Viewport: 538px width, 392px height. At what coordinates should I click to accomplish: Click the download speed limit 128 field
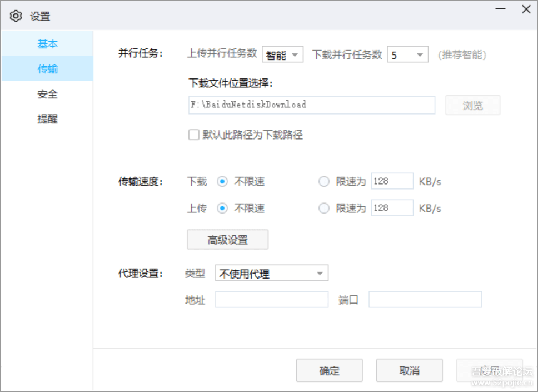click(x=392, y=181)
